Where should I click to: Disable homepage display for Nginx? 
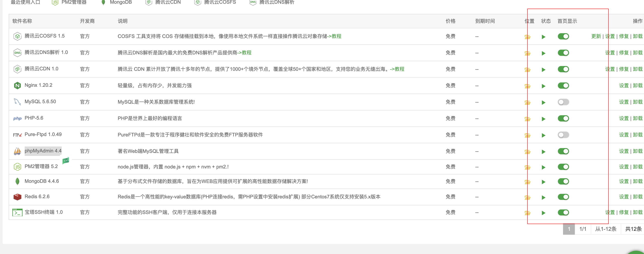coord(563,86)
